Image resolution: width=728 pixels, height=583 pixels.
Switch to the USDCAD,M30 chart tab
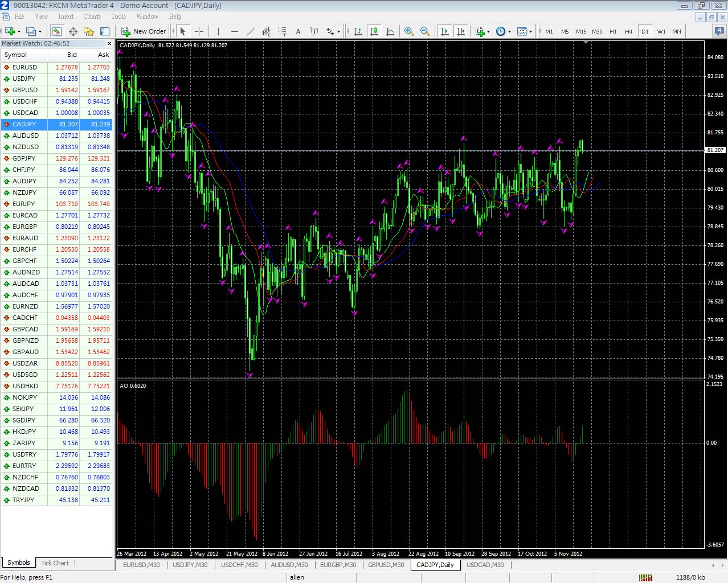[485, 565]
